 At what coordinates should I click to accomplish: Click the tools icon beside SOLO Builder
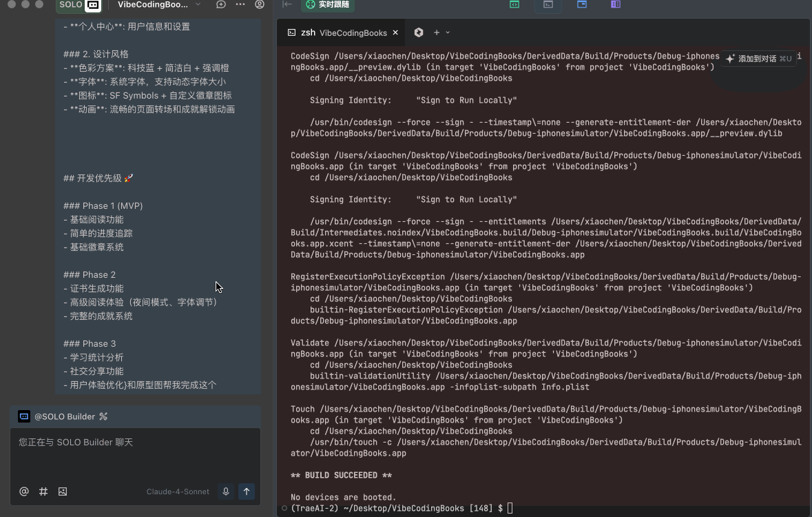coord(103,416)
